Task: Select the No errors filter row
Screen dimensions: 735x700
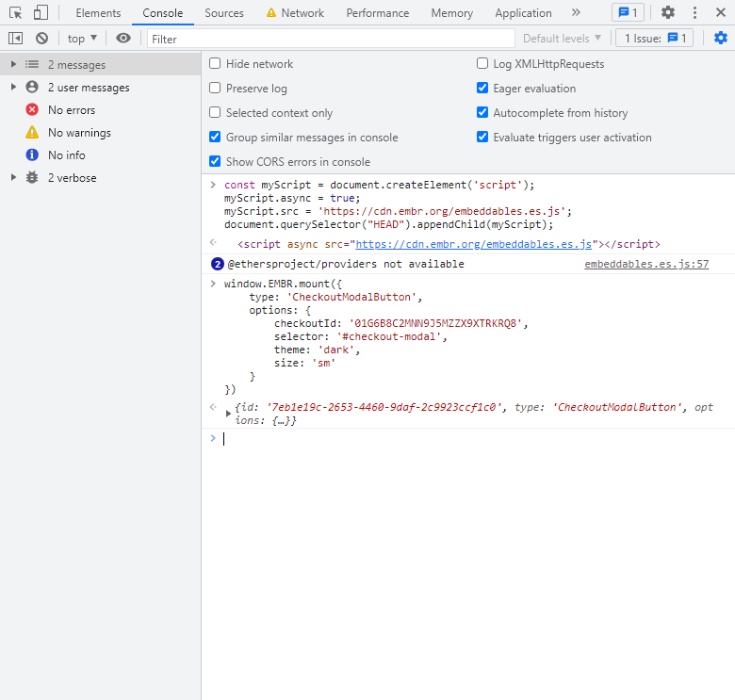Action: (100, 110)
